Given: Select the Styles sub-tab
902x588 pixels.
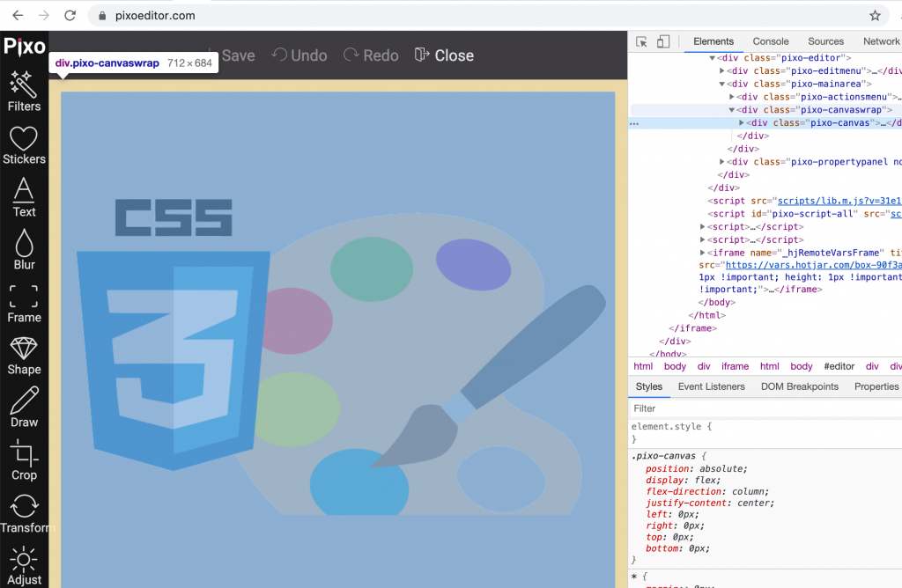Looking at the screenshot, I should pyautogui.click(x=649, y=386).
